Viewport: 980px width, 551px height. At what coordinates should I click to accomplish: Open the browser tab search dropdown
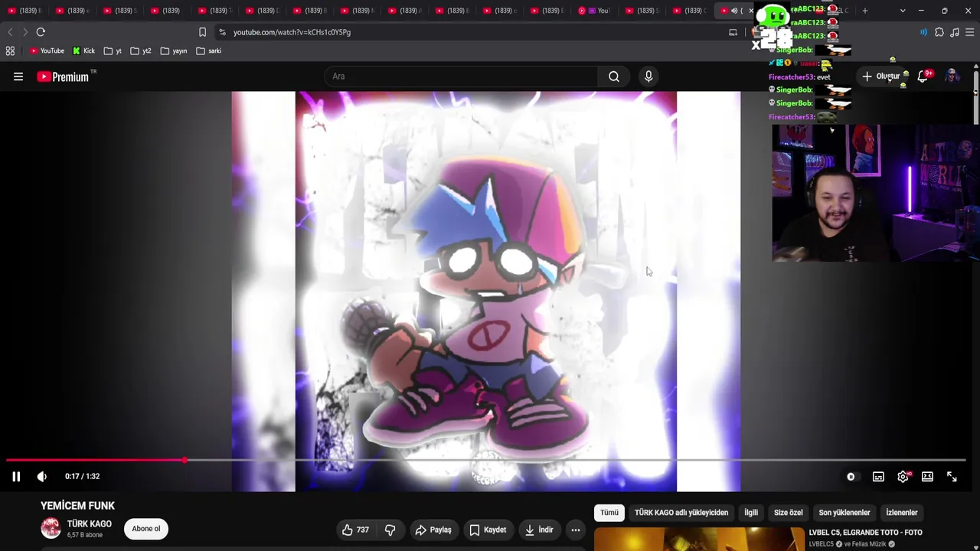(903, 11)
